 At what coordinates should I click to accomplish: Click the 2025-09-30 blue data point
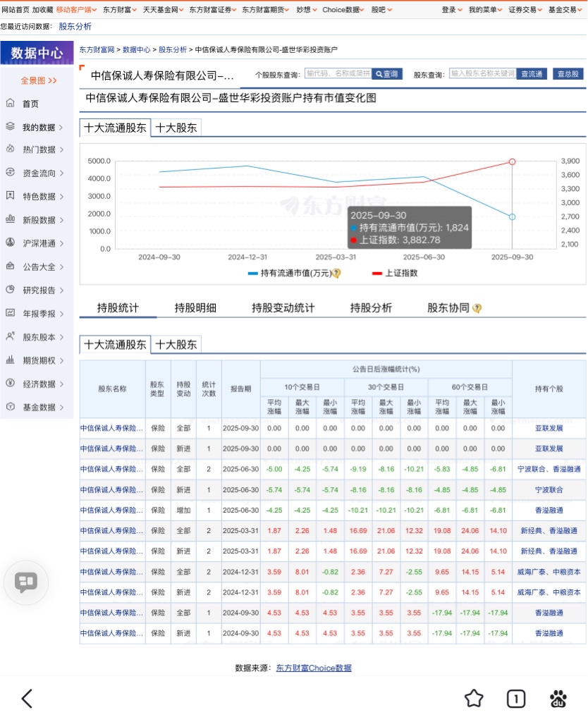point(512,217)
